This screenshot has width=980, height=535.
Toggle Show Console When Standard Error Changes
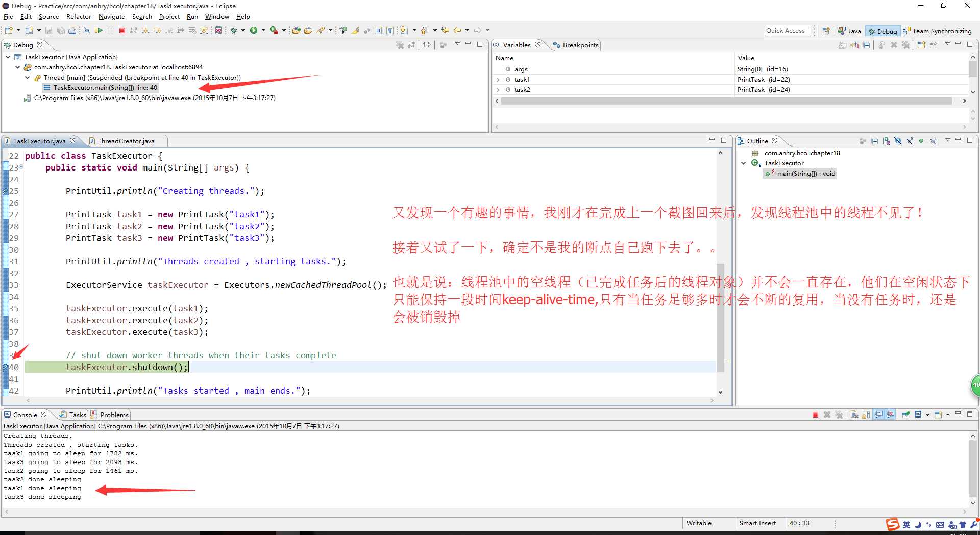click(x=890, y=415)
